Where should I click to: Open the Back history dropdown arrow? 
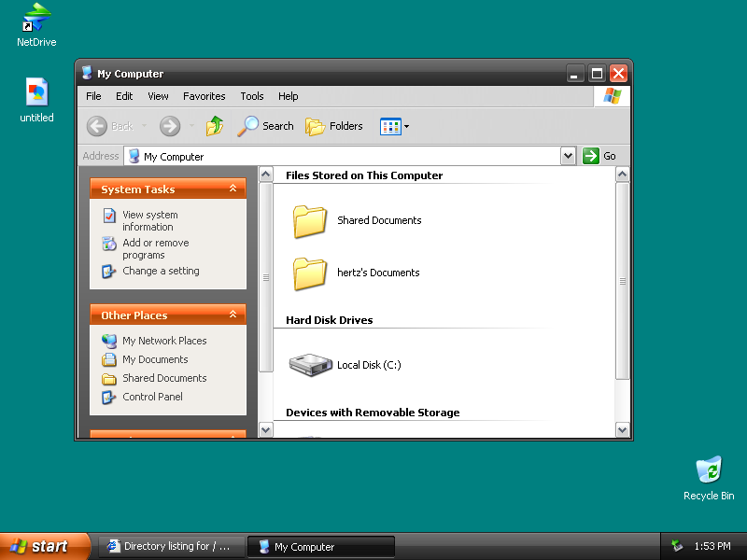tap(144, 126)
